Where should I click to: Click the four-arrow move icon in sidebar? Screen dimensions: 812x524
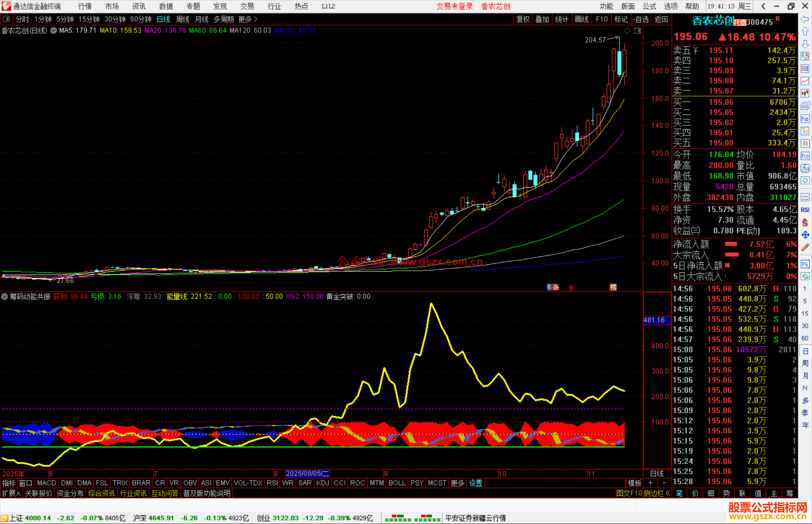click(805, 235)
